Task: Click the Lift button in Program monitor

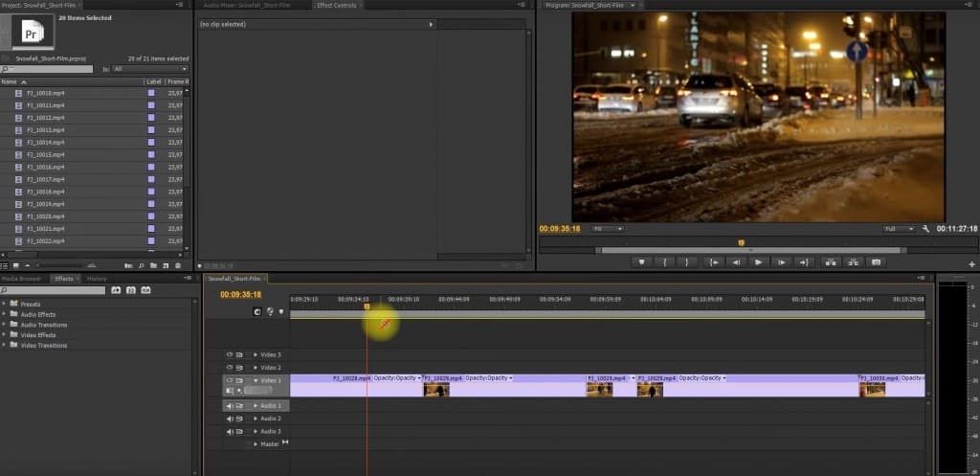Action: pos(831,262)
